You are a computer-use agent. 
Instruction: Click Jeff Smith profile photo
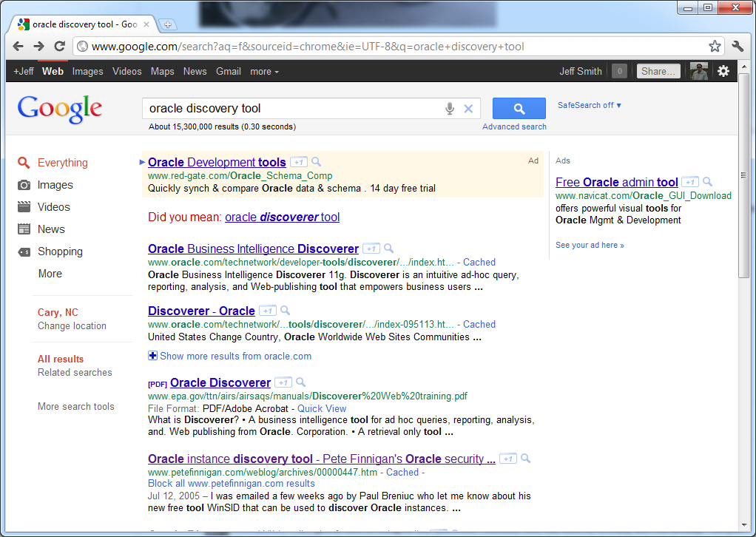click(698, 71)
